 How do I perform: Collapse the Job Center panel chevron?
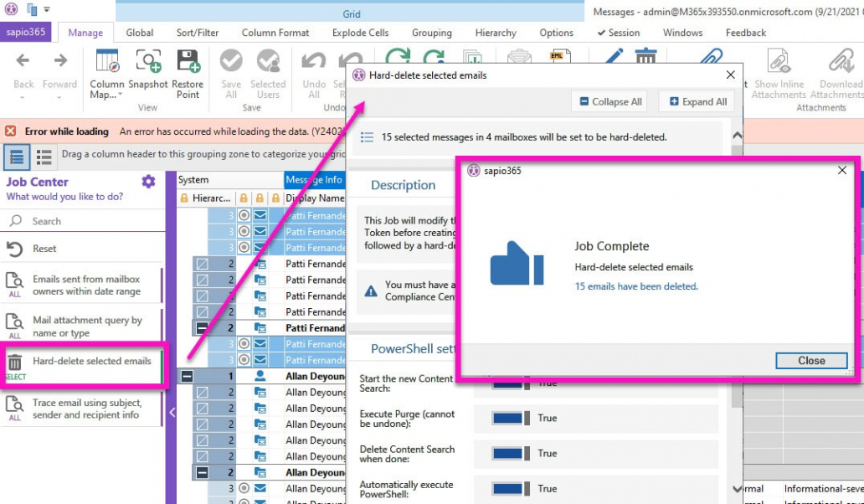point(172,411)
